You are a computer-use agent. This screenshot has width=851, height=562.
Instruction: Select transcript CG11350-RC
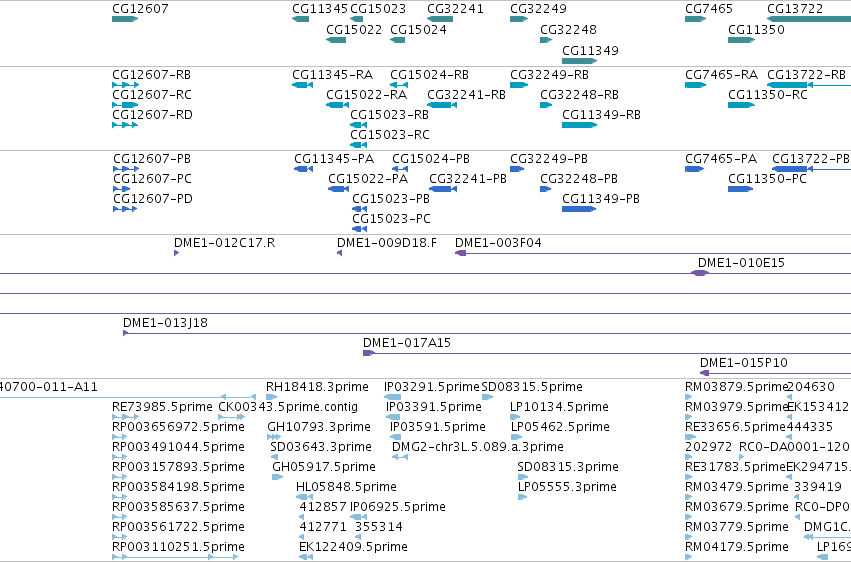[x=741, y=105]
